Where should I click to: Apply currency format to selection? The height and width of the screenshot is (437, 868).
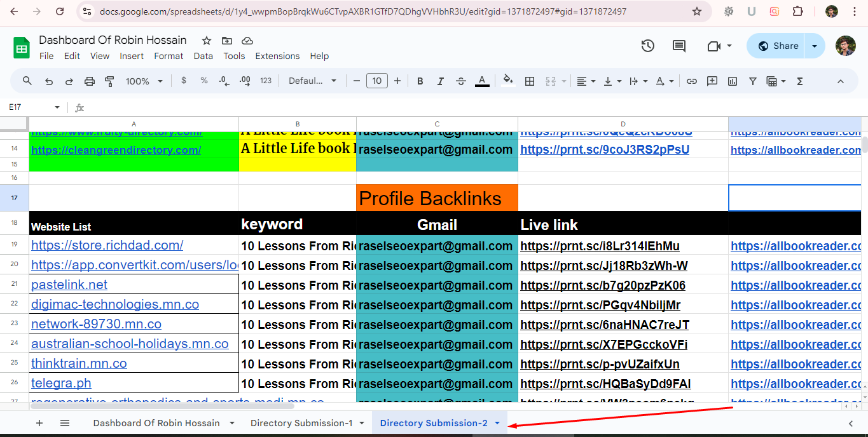[x=184, y=81]
